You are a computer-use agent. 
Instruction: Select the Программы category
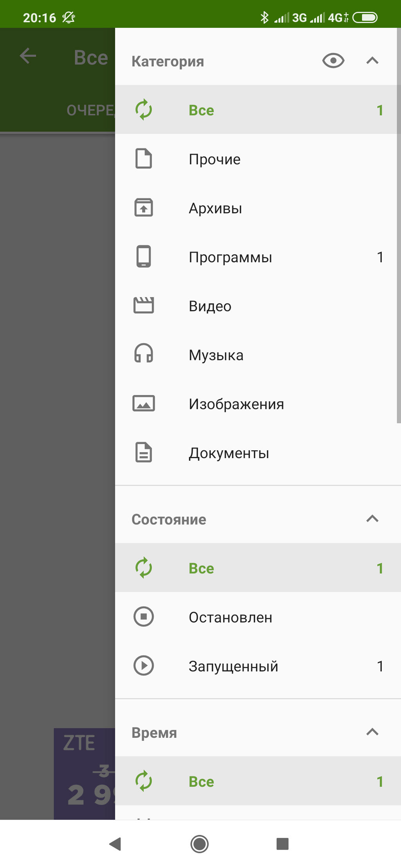tap(258, 257)
